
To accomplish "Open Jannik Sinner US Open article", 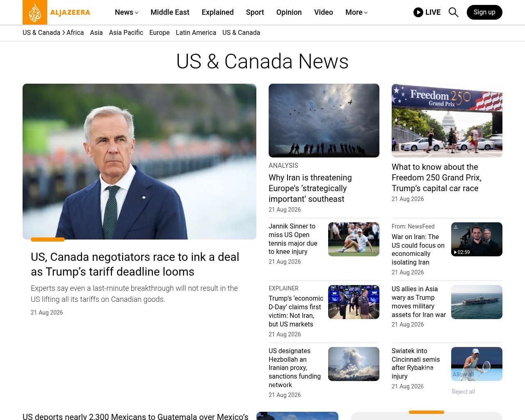I will pos(293,239).
